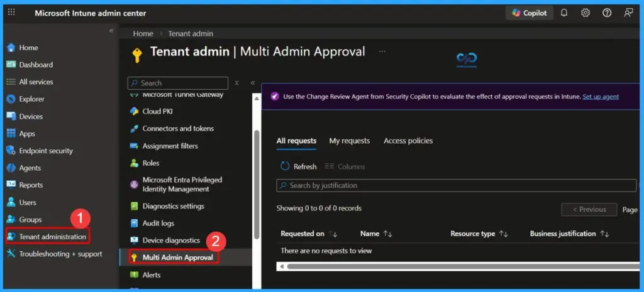Screen dimensions: 644x292
Task: Open the feedback person icon
Action: click(x=628, y=13)
